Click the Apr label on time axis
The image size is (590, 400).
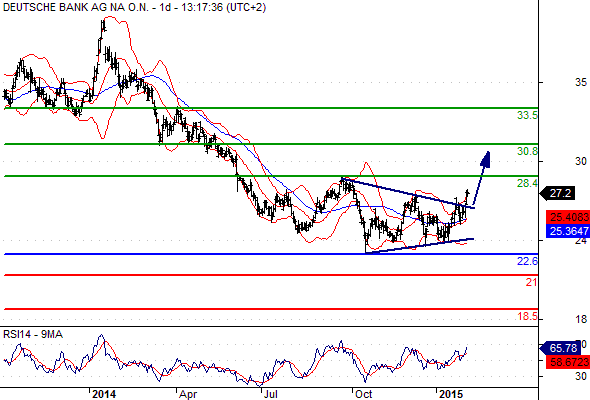coord(188,394)
